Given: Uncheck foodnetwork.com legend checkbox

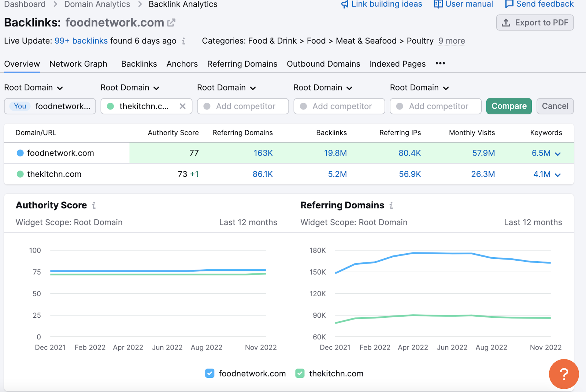Looking at the screenshot, I should click(x=209, y=373).
